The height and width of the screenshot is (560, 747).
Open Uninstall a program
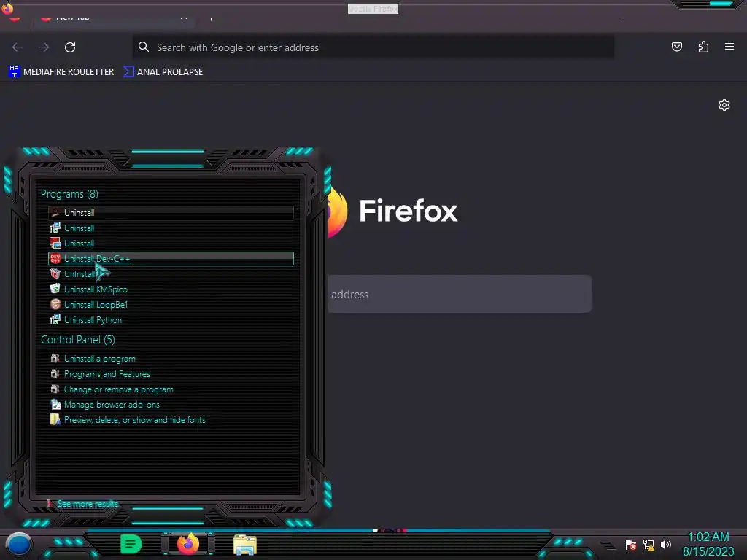pos(171,359)
